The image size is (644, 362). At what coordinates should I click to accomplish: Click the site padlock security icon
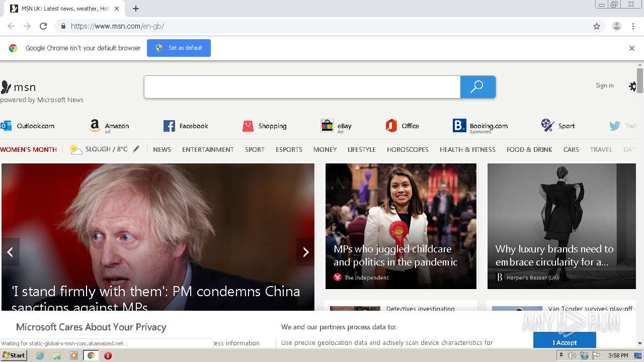click(63, 26)
